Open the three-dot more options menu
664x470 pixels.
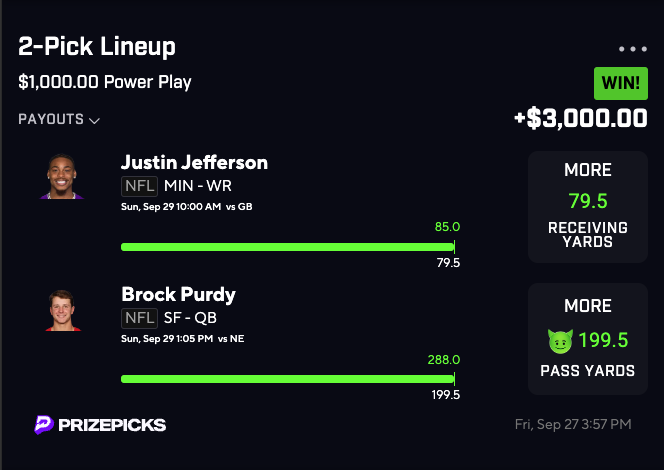633,49
